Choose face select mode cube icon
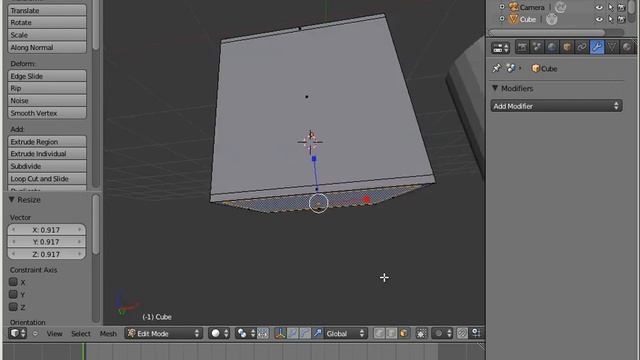640x360 pixels. pyautogui.click(x=404, y=333)
